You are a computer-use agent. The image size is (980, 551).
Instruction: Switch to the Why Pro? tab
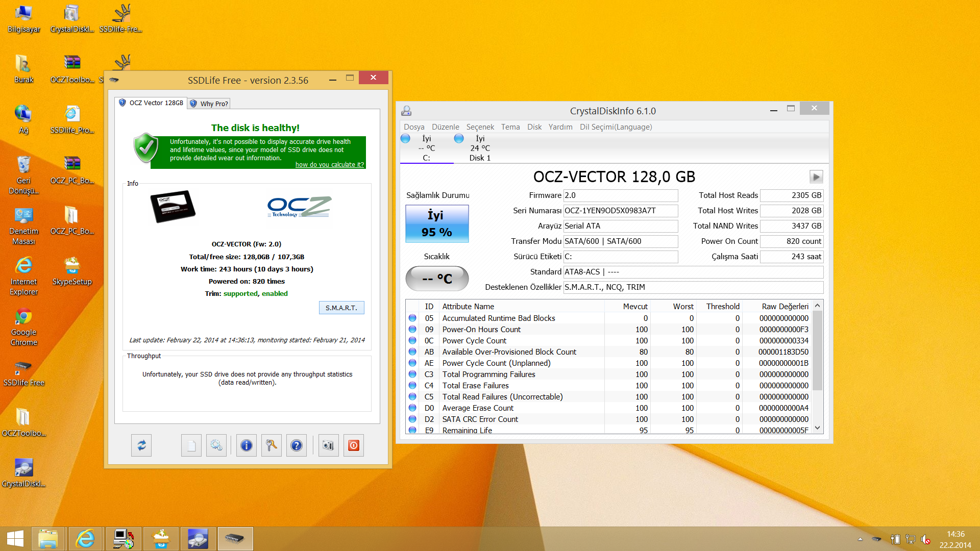[209, 104]
